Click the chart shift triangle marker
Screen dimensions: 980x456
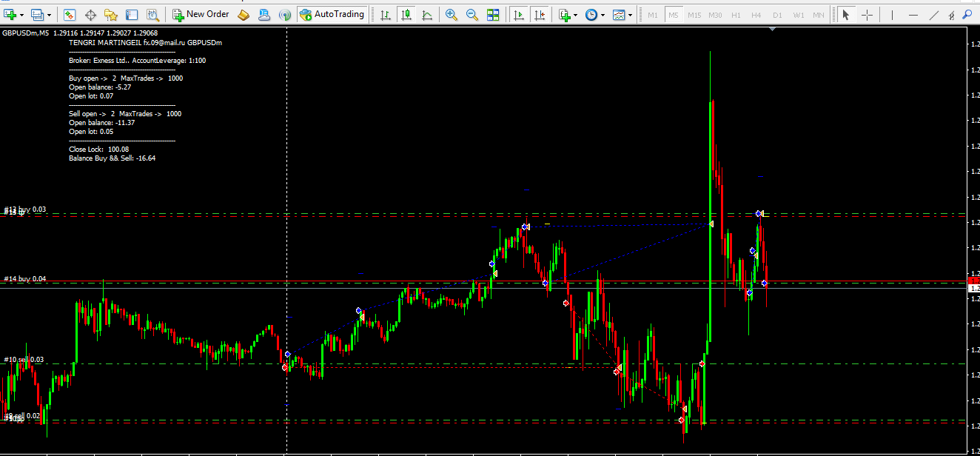(x=772, y=30)
